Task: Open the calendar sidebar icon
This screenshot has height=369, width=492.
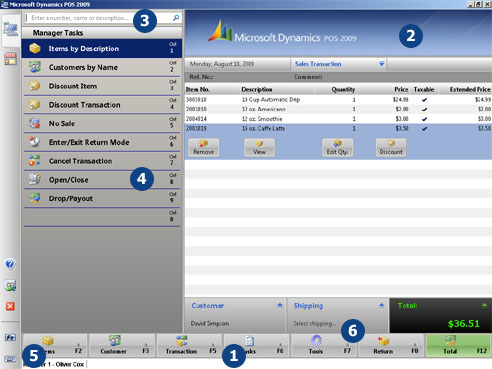Action: tap(10, 59)
